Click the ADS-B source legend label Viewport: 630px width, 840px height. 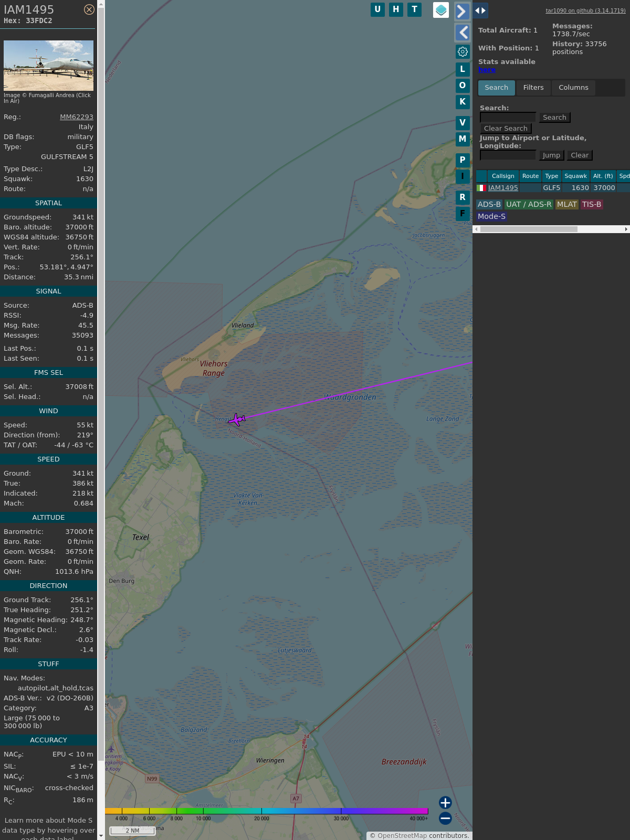point(489,205)
